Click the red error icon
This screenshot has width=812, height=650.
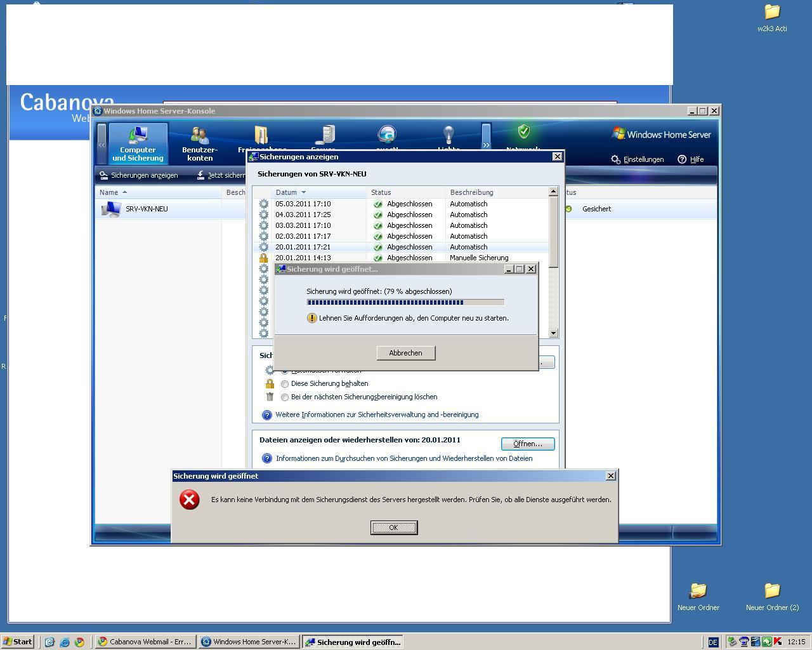tap(189, 500)
